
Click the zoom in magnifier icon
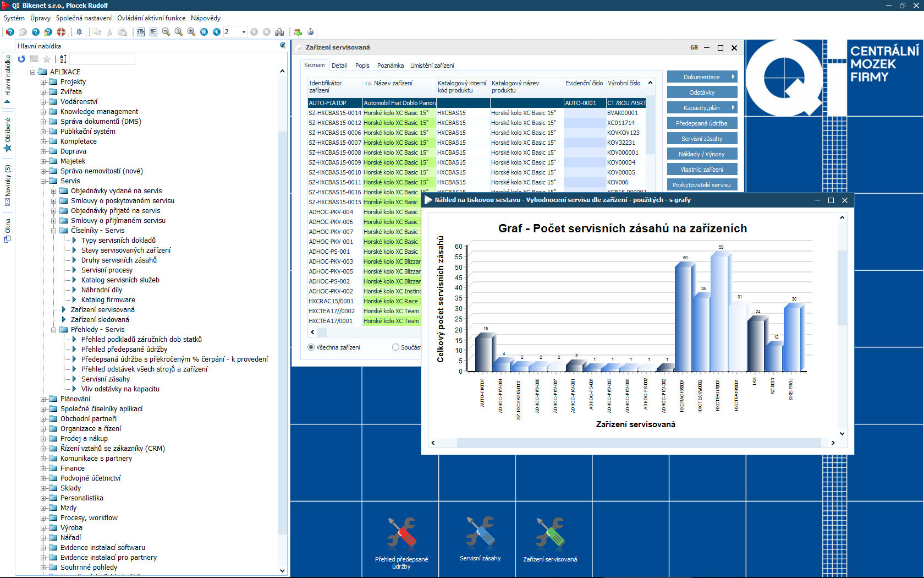[191, 32]
